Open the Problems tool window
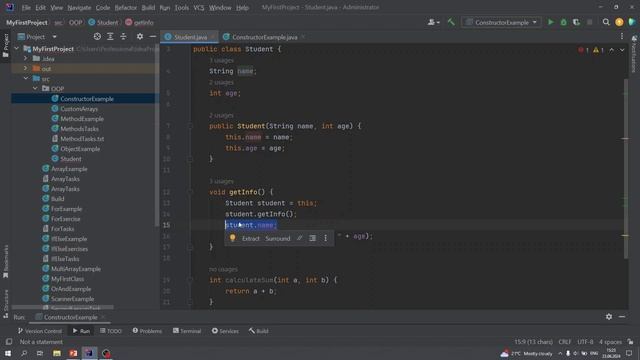Viewport: 640px width, 360px height. coord(147,331)
